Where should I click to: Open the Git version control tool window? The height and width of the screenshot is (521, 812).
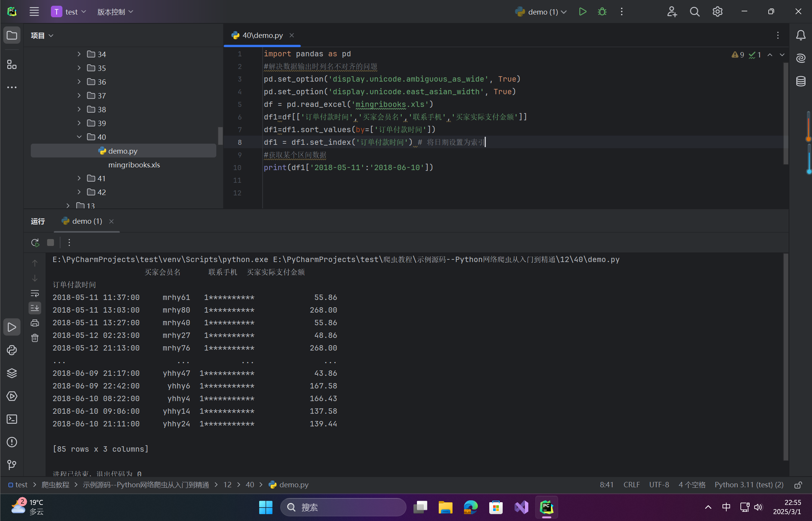coord(12,465)
